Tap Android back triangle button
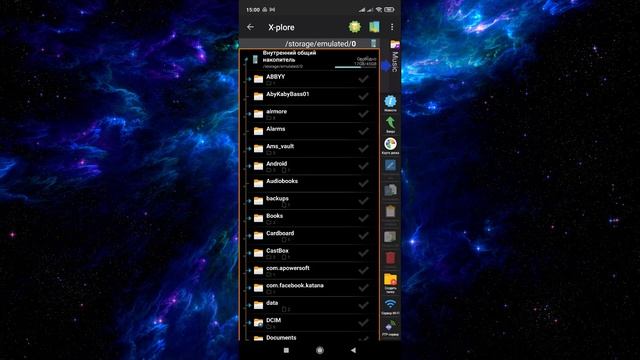The image size is (640, 360). (x=353, y=350)
